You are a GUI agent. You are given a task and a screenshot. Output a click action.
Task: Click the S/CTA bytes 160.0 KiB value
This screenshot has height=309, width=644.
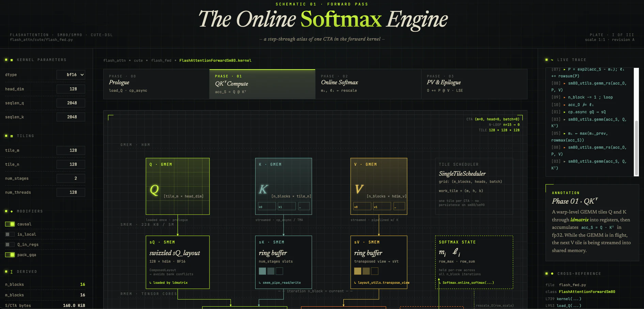74,306
